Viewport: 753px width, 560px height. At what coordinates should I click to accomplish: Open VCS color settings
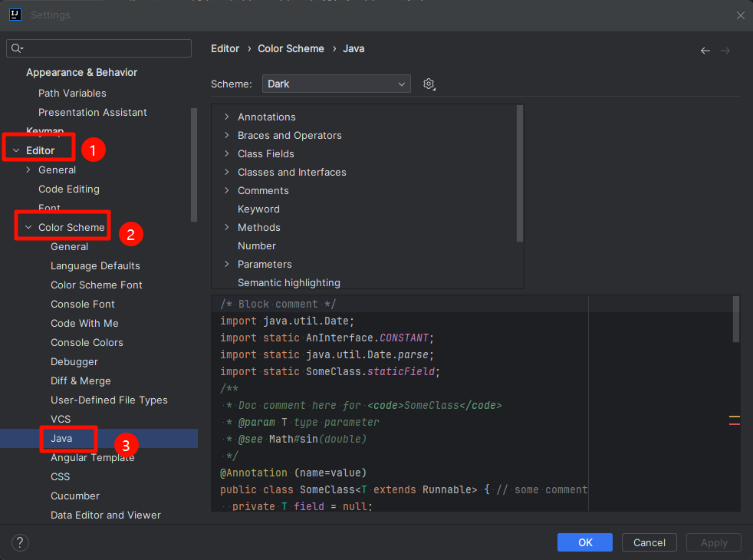61,420
